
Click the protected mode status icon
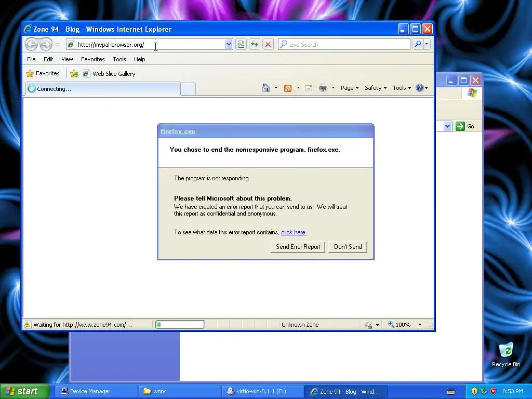[x=368, y=325]
